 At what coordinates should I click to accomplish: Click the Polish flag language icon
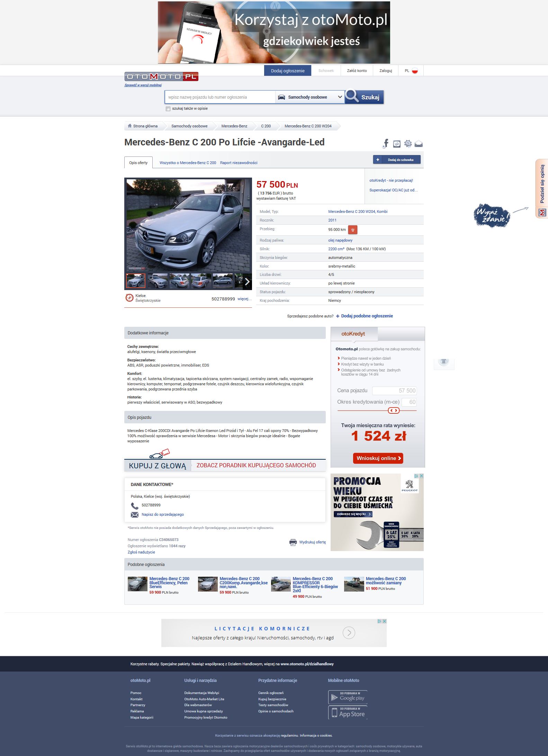click(x=415, y=71)
